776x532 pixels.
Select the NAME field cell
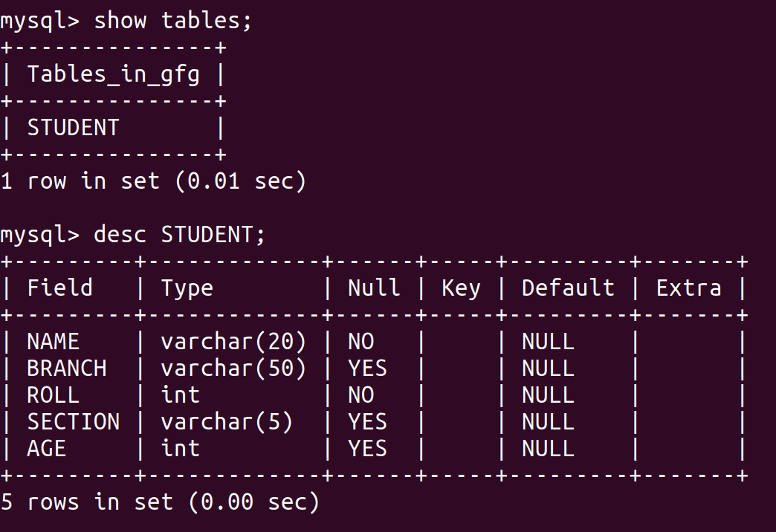coord(53,342)
